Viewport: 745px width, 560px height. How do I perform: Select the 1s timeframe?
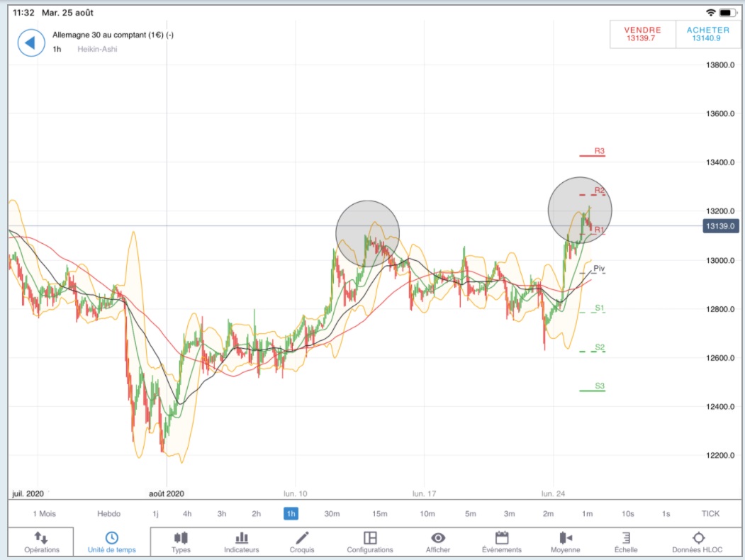[666, 513]
